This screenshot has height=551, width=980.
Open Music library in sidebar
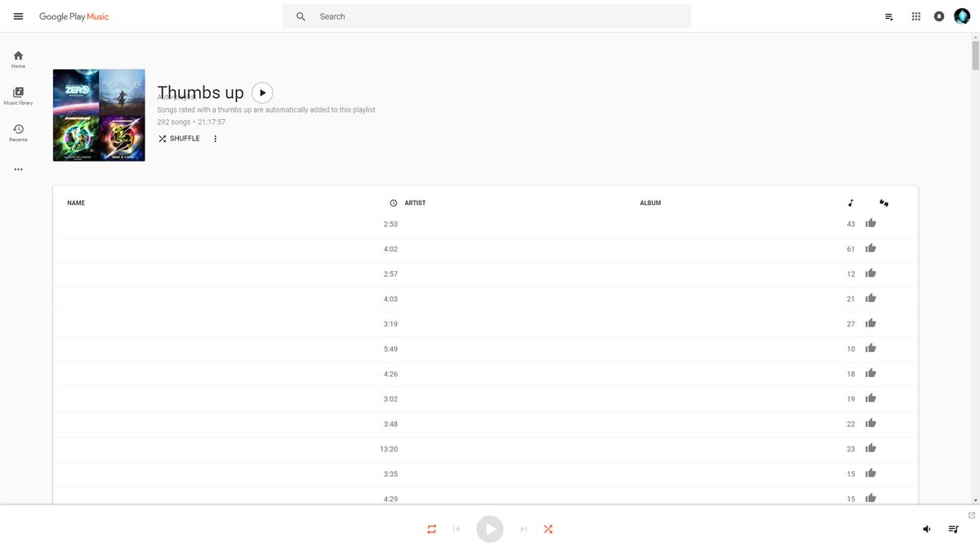[x=18, y=96]
